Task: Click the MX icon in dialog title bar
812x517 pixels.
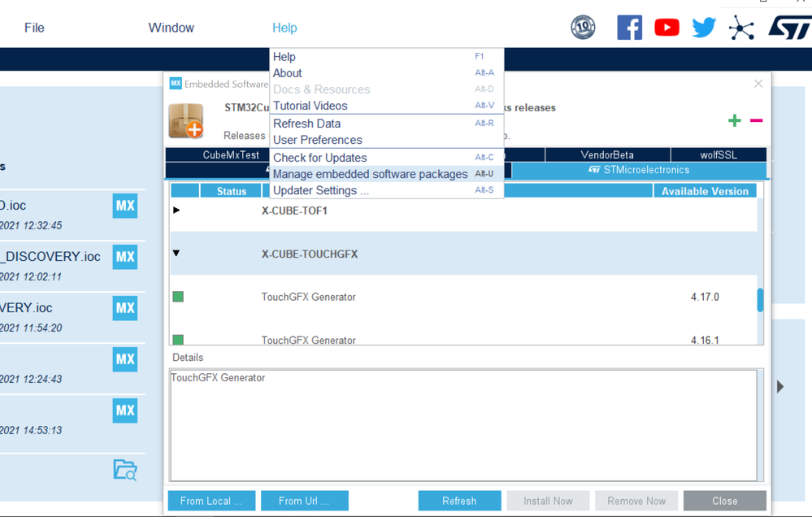Action: [176, 83]
